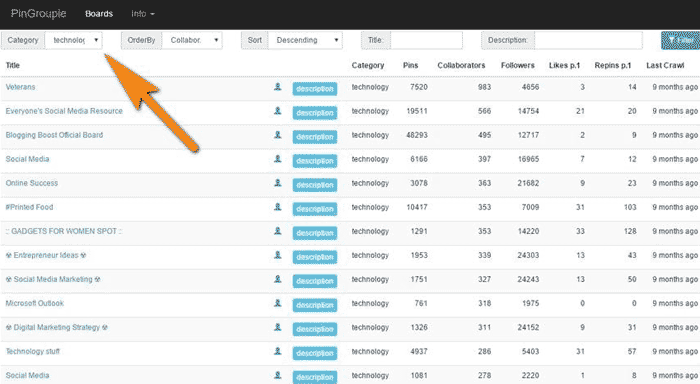The height and width of the screenshot is (384, 700).
Task: Open the user icon for Microsoft Outlook row
Action: coord(277,303)
